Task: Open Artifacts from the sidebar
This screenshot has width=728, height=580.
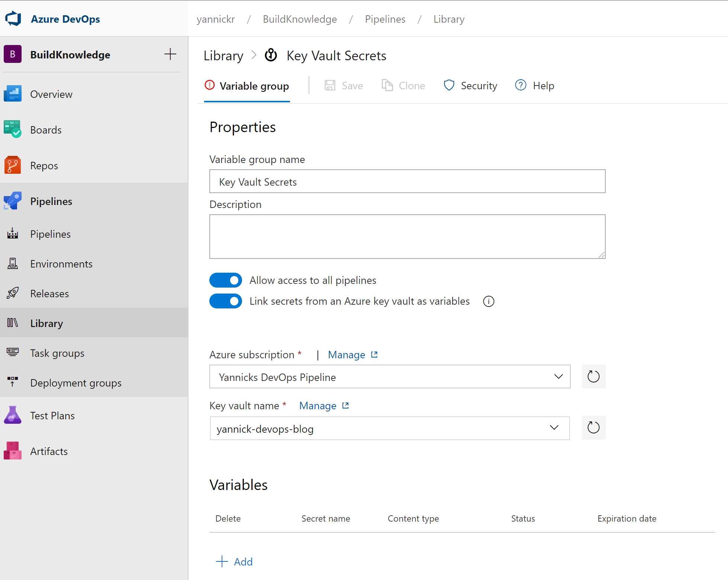Action: pyautogui.click(x=49, y=451)
